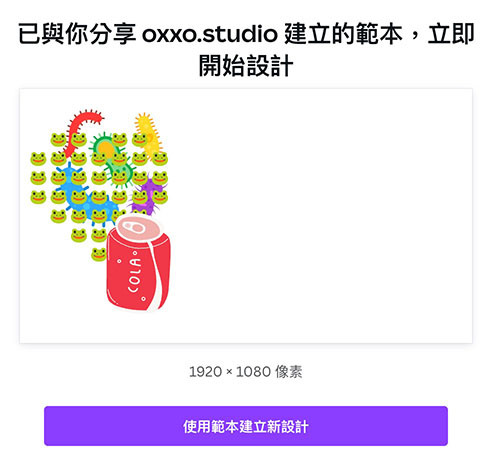Click the purple spiky germ graphic
Viewport: 490px width, 459px height.
tap(146, 197)
